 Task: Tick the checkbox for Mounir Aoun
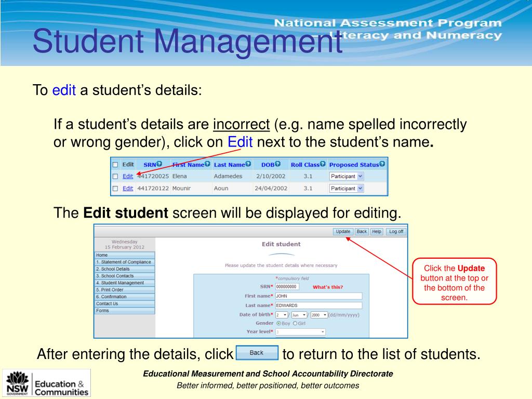(x=115, y=188)
